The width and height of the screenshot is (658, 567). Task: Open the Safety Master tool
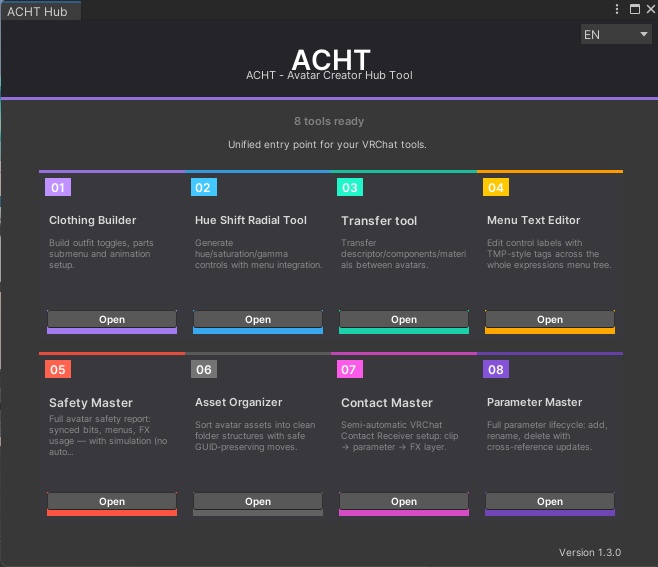pyautogui.click(x=112, y=501)
